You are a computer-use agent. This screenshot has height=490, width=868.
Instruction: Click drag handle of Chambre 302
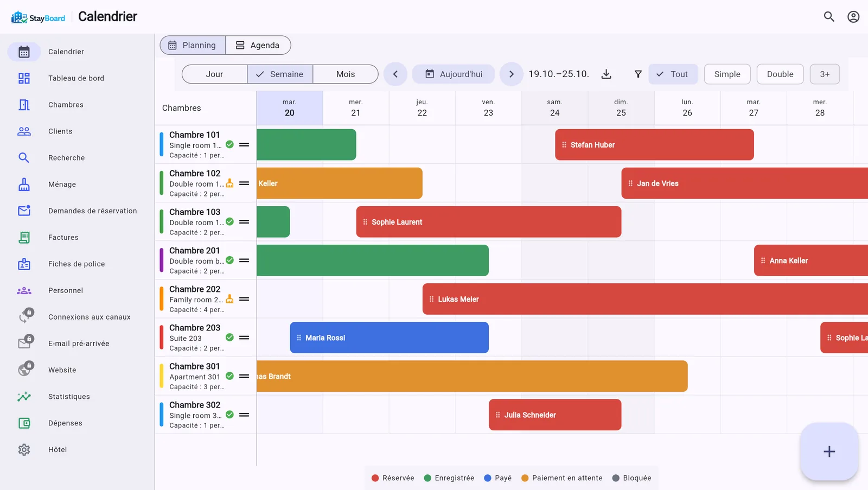pyautogui.click(x=244, y=415)
